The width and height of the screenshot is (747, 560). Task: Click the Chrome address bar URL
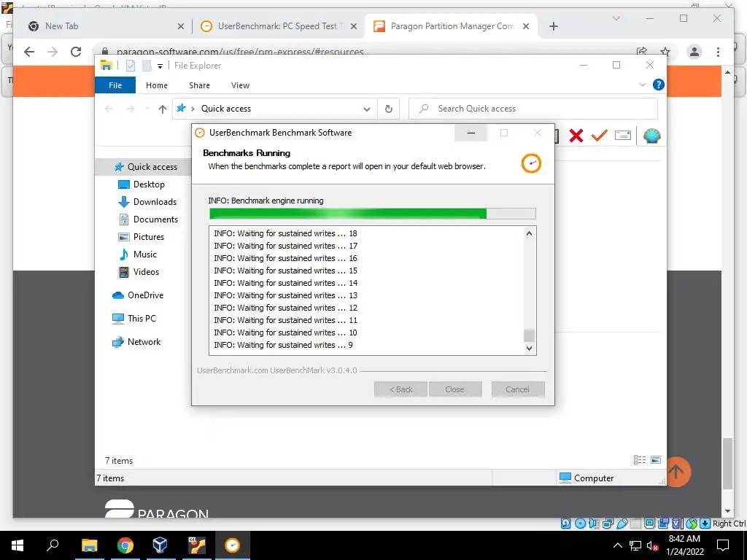(x=240, y=52)
